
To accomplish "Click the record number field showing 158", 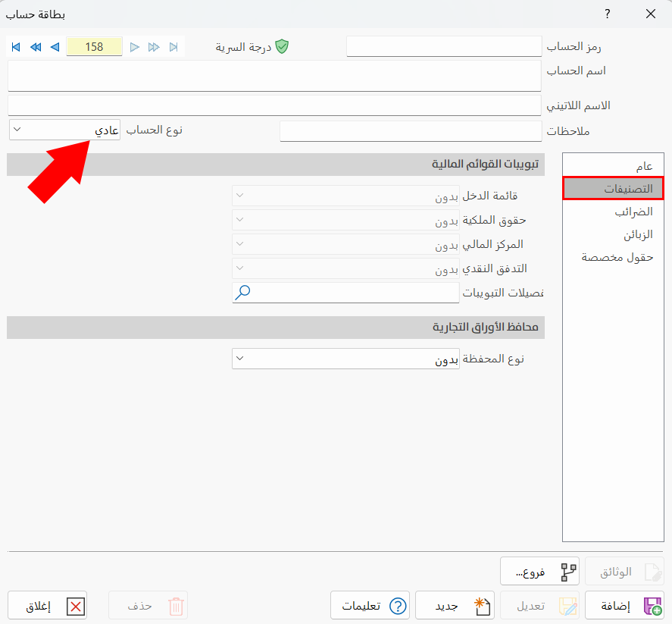I will click(x=94, y=46).
